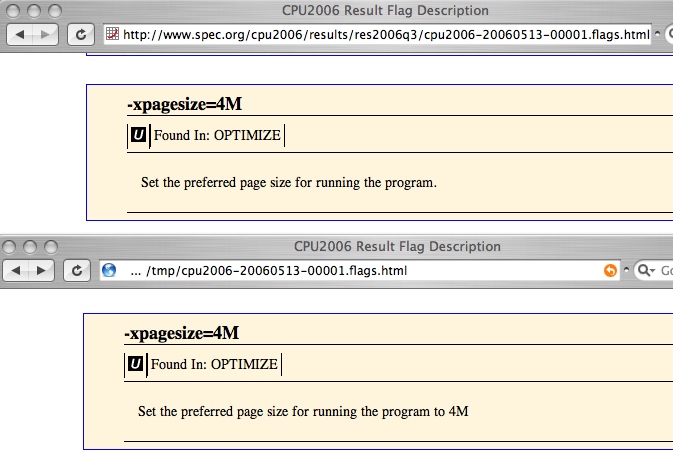Click the /tmp/cpu2006 address field
The height and width of the screenshot is (452, 673).
(350, 270)
